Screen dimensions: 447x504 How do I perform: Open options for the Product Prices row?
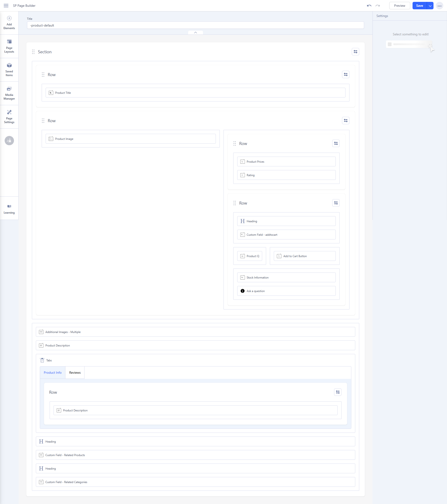336,144
